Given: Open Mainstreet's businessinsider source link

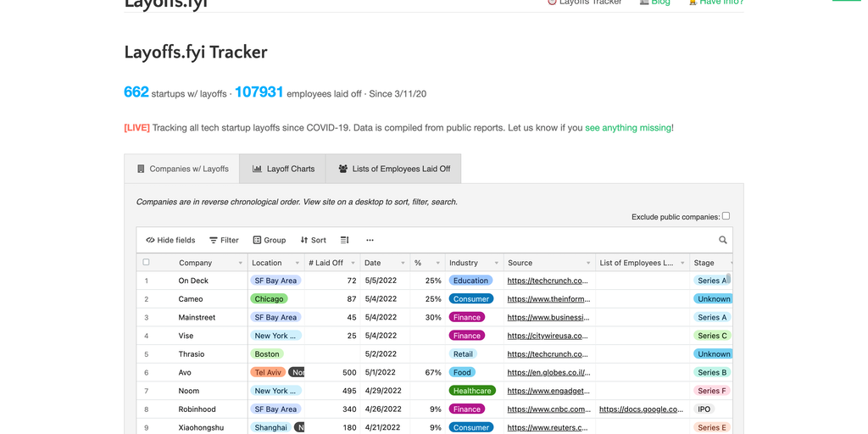Looking at the screenshot, I should click(548, 317).
